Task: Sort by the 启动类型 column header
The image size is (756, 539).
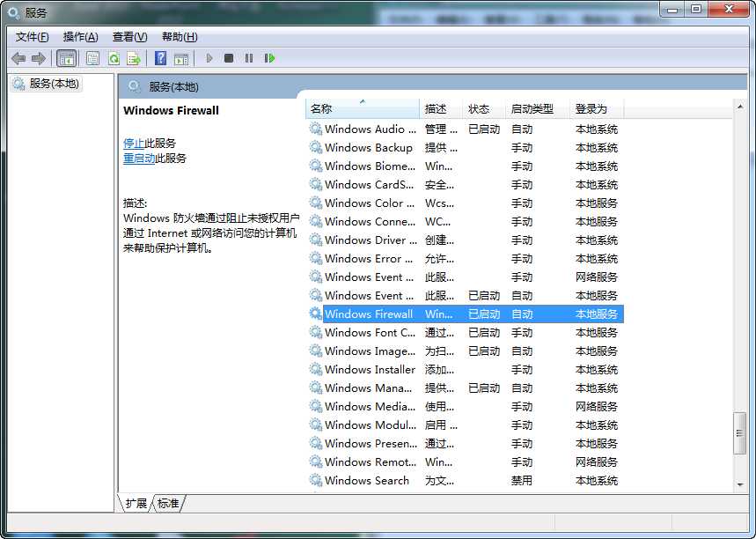Action: 538,108
